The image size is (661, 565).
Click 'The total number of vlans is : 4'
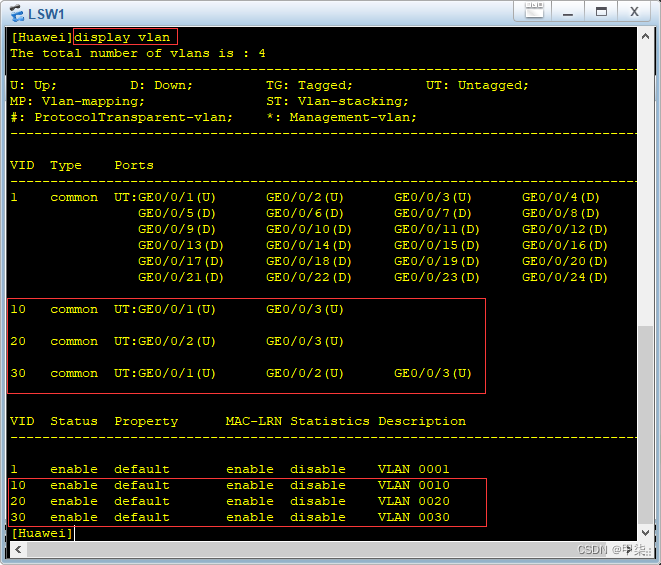point(138,53)
